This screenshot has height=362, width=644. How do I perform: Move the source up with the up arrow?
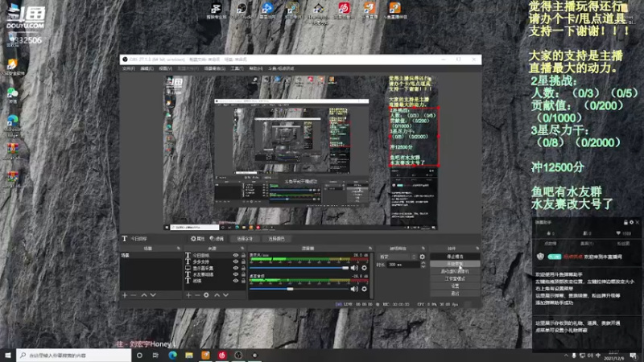coord(217,295)
